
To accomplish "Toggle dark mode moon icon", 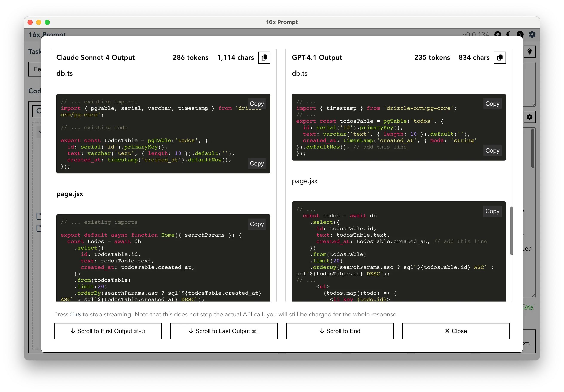I will click(509, 34).
